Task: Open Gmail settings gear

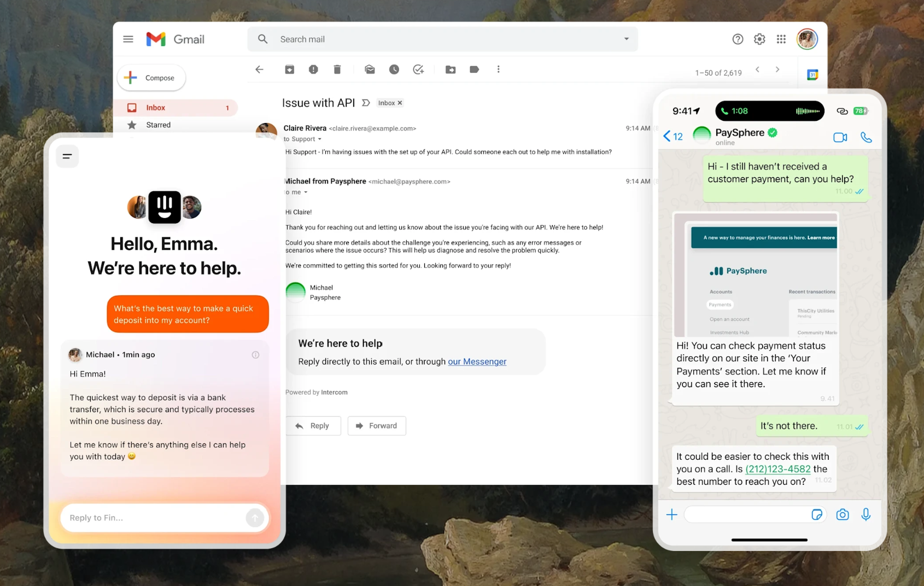Action: (x=759, y=39)
